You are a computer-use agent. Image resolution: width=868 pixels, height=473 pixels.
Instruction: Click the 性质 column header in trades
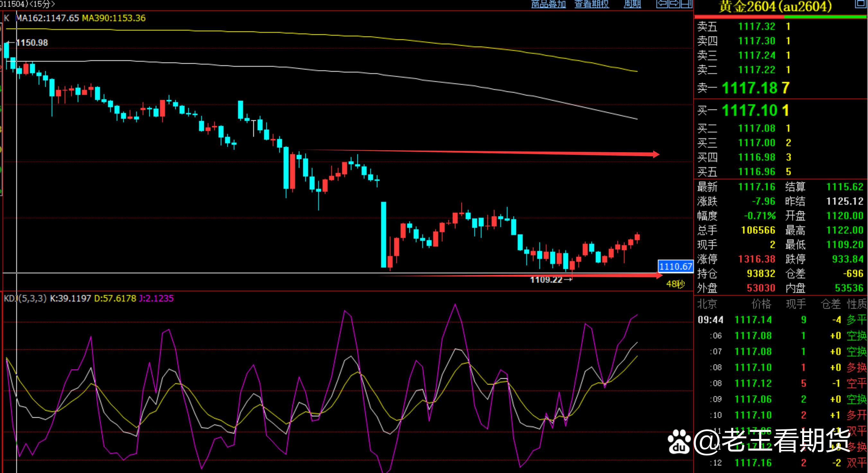856,304
